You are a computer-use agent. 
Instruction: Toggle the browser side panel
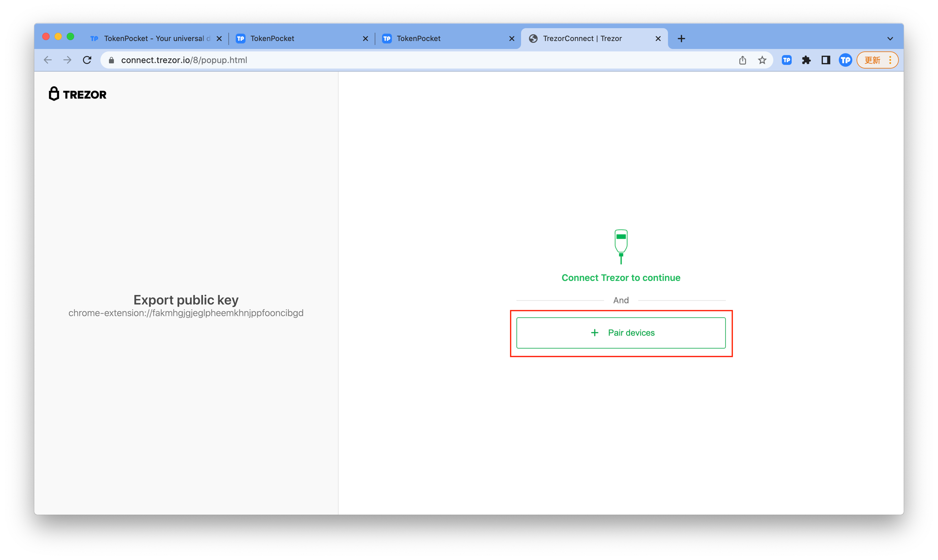coord(825,60)
